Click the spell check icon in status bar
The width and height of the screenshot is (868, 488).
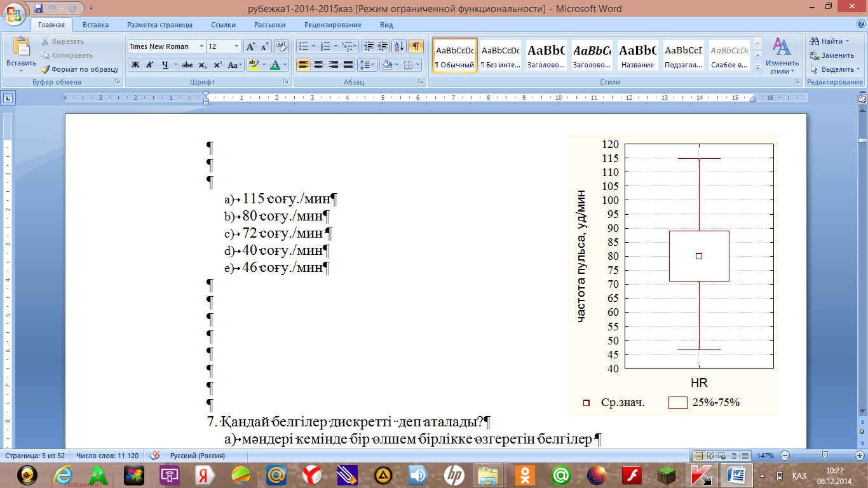[153, 456]
